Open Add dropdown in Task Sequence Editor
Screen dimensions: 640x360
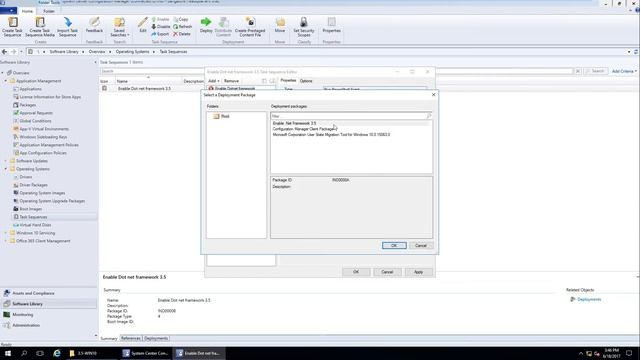point(213,81)
